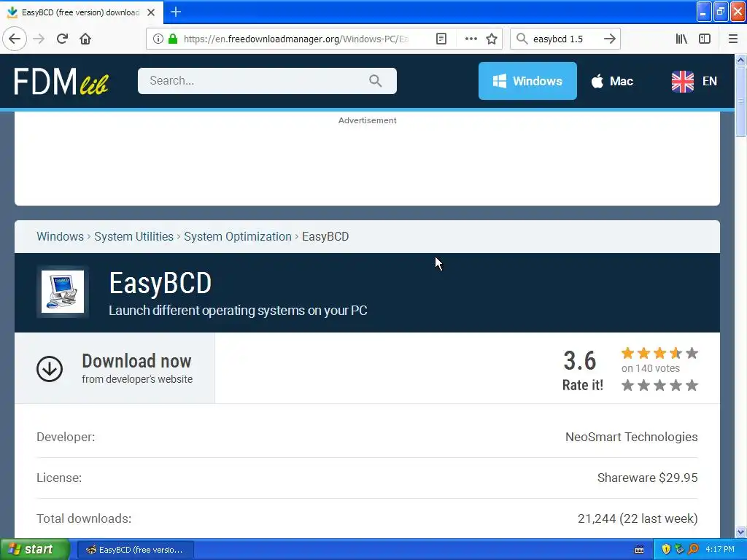Viewport: 747px width, 560px height.
Task: Open the Firefox home page
Action: click(x=85, y=39)
